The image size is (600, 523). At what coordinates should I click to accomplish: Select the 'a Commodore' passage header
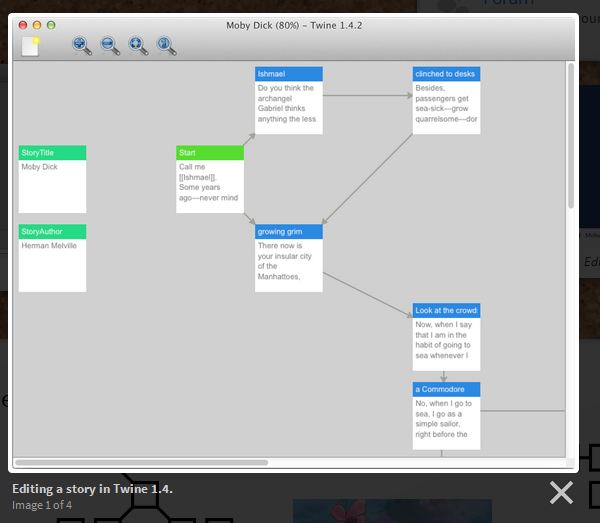point(446,389)
